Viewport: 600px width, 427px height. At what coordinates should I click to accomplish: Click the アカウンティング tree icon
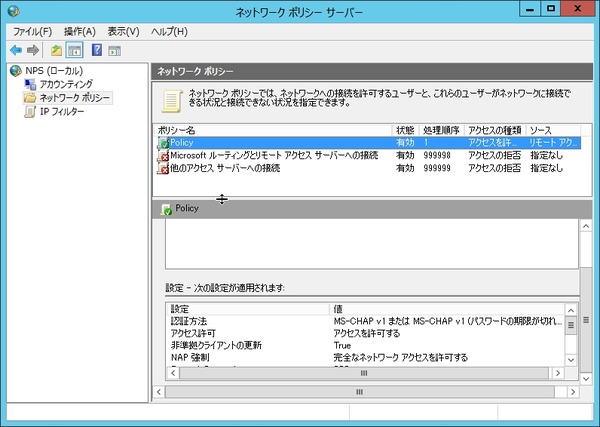click(x=30, y=84)
